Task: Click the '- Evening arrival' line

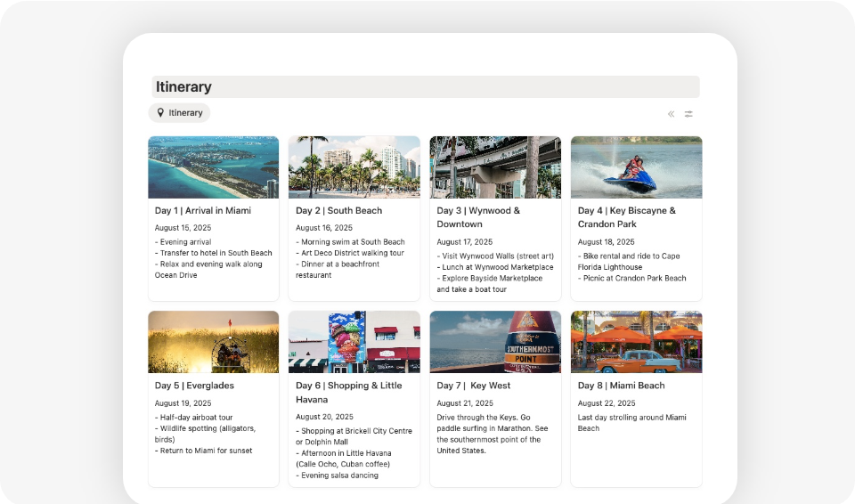Action: 183,242
